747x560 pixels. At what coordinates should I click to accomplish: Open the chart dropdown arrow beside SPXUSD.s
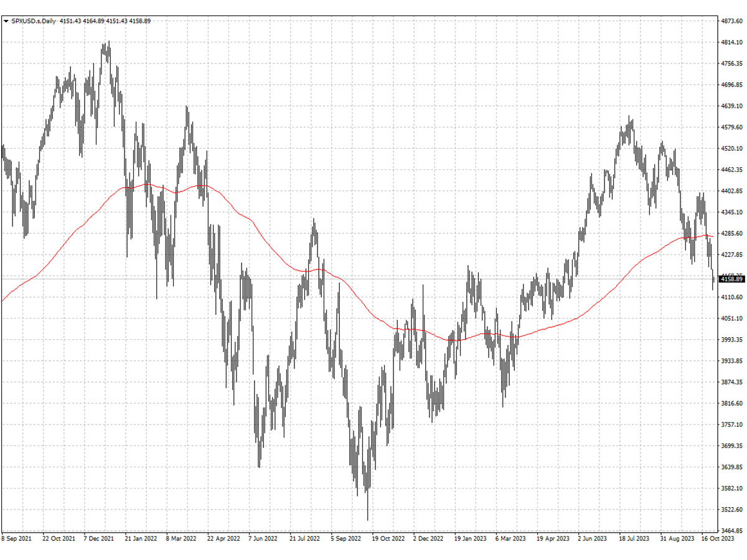point(6,21)
